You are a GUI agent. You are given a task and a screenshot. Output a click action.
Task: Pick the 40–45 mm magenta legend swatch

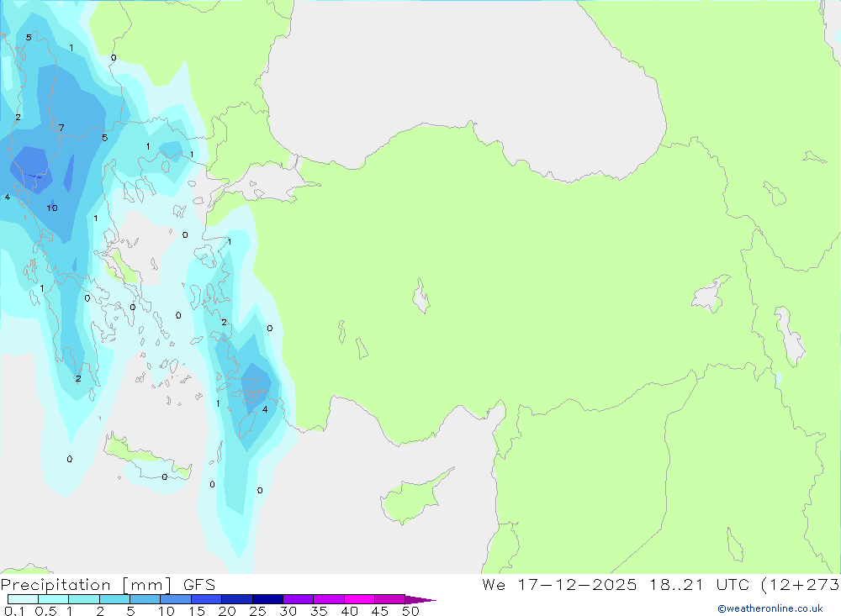click(x=359, y=599)
